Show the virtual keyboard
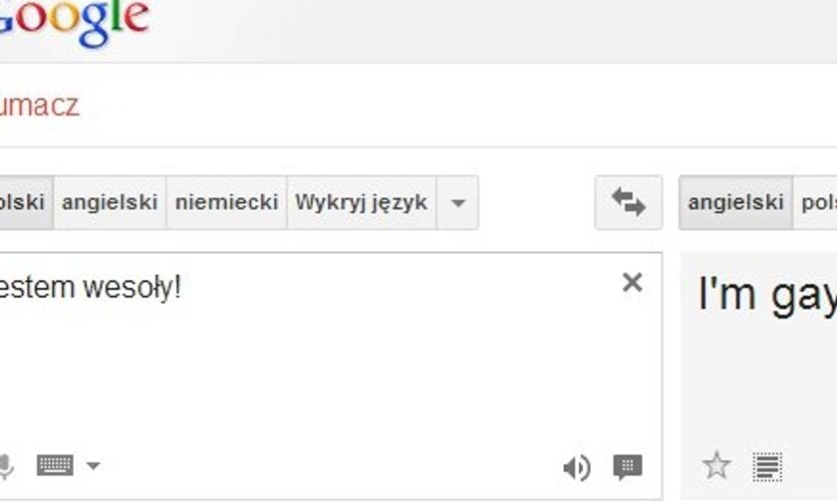The height and width of the screenshot is (504, 837). point(55,465)
